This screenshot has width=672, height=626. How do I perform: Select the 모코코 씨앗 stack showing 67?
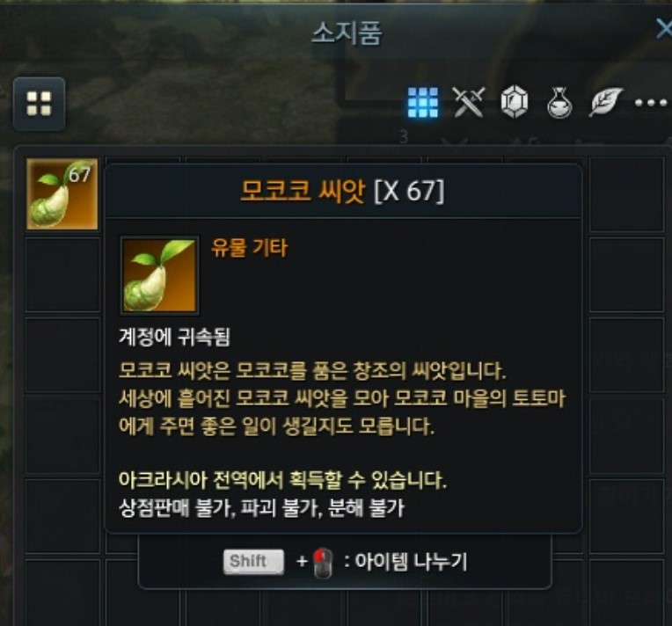(62, 194)
